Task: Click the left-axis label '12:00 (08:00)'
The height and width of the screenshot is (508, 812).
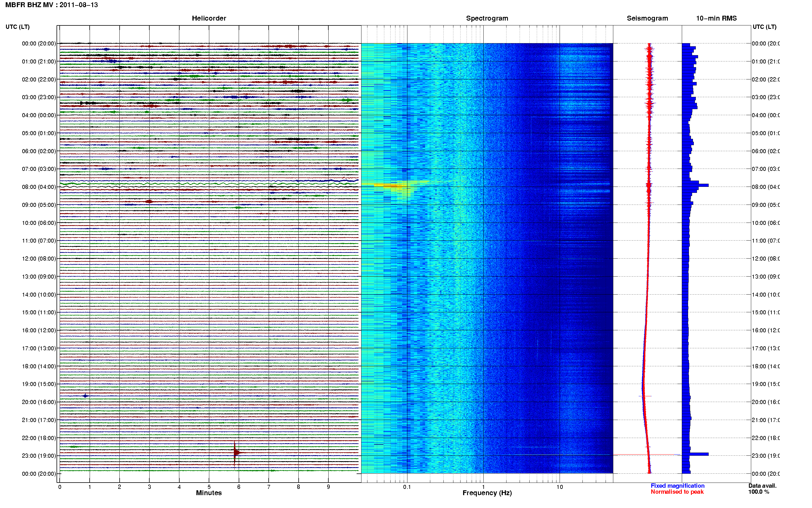Action: (39, 259)
